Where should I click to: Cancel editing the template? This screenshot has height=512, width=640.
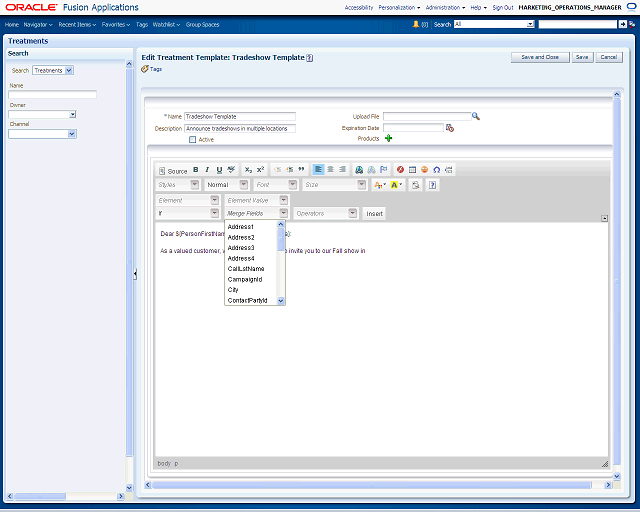(x=609, y=57)
